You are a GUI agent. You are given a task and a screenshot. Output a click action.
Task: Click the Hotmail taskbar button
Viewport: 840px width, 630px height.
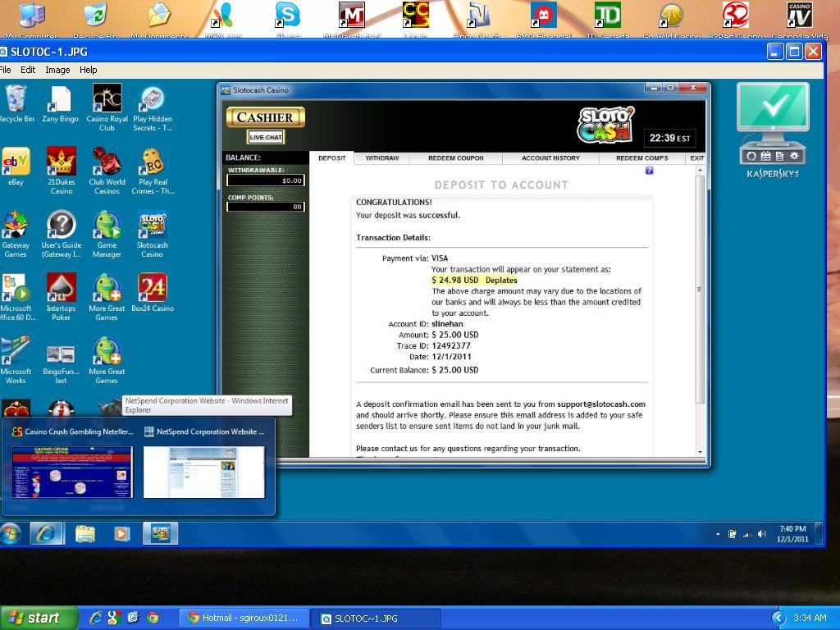click(244, 619)
